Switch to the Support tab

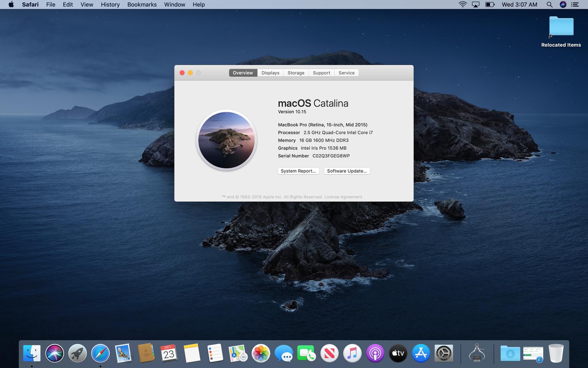coord(322,73)
